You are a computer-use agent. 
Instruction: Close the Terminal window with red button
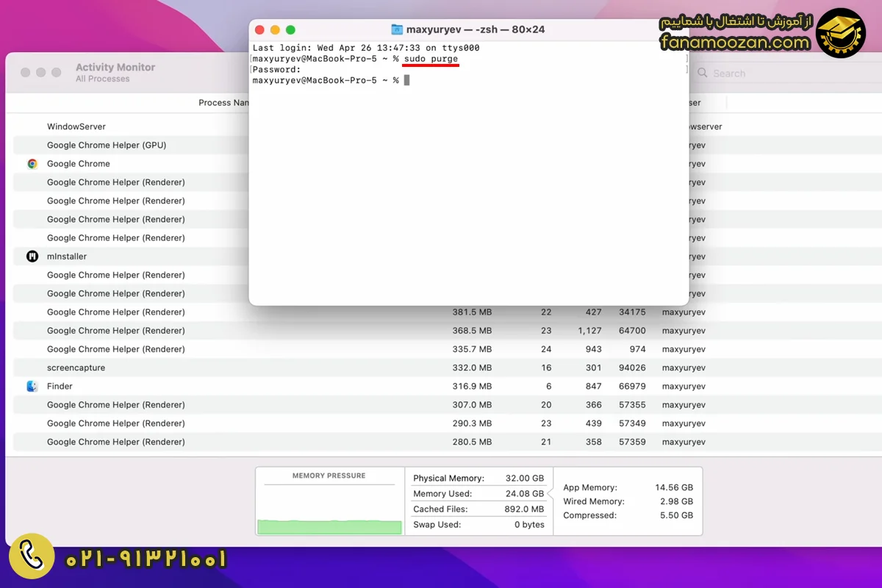[x=259, y=30]
